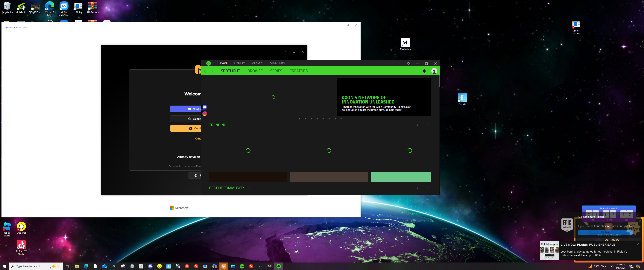Open the CREATORS sub-tab
This screenshot has height=270, width=644.
298,71
